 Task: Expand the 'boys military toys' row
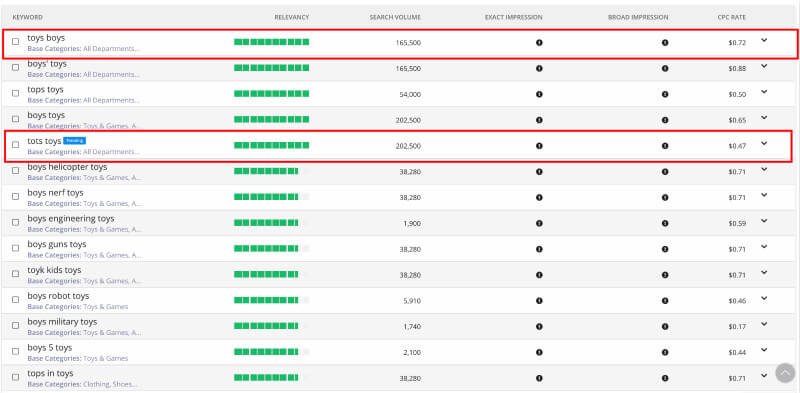(764, 324)
